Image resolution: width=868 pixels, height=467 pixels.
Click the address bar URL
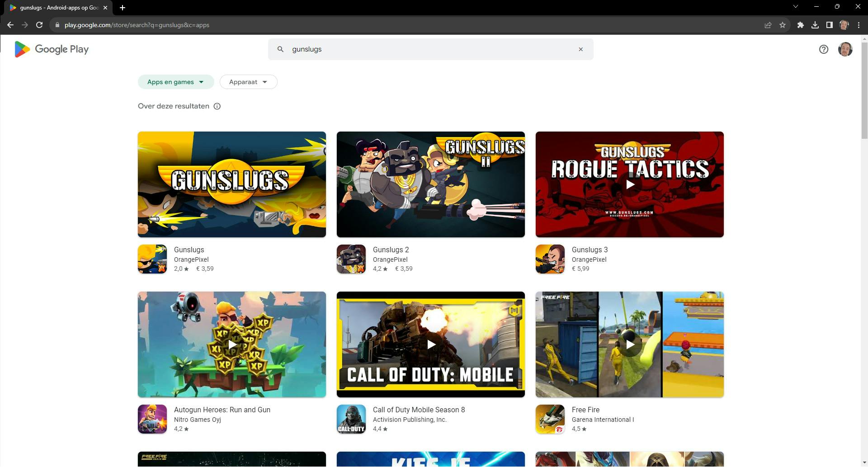click(137, 25)
